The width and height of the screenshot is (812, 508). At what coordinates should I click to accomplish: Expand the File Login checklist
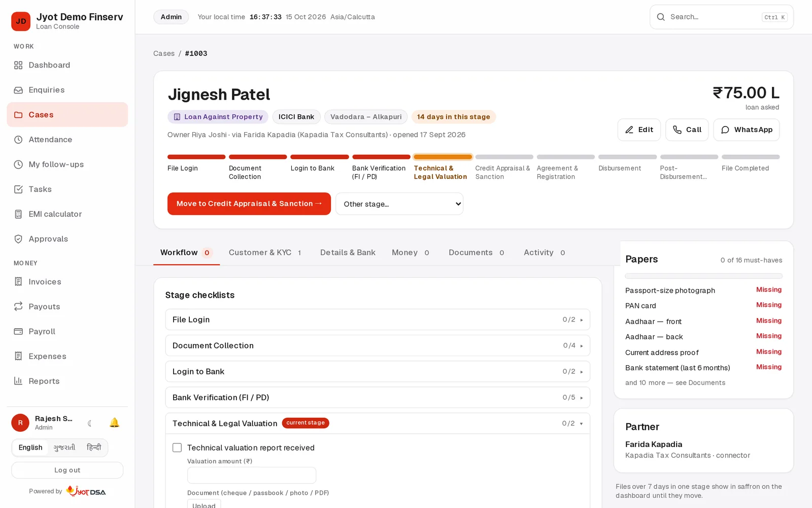(x=378, y=320)
